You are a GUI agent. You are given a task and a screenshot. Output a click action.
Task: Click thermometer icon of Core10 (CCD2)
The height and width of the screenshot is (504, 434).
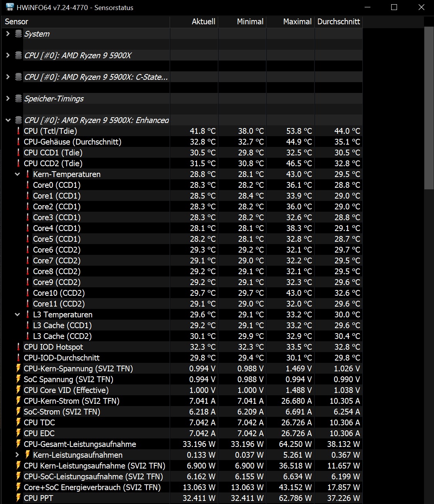27,293
